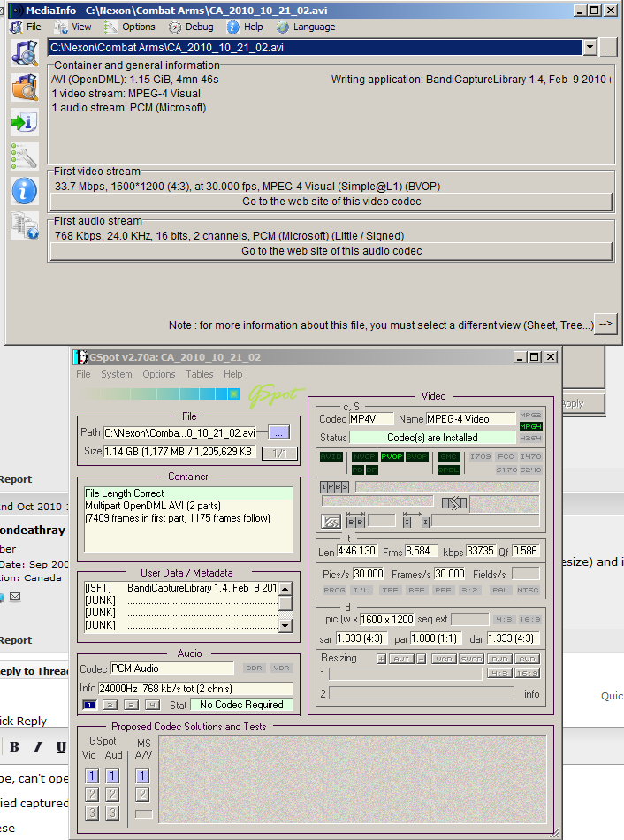Toggle the MPG4 indicator in GSpot
Screen dimensions: 624x840
pos(530,426)
